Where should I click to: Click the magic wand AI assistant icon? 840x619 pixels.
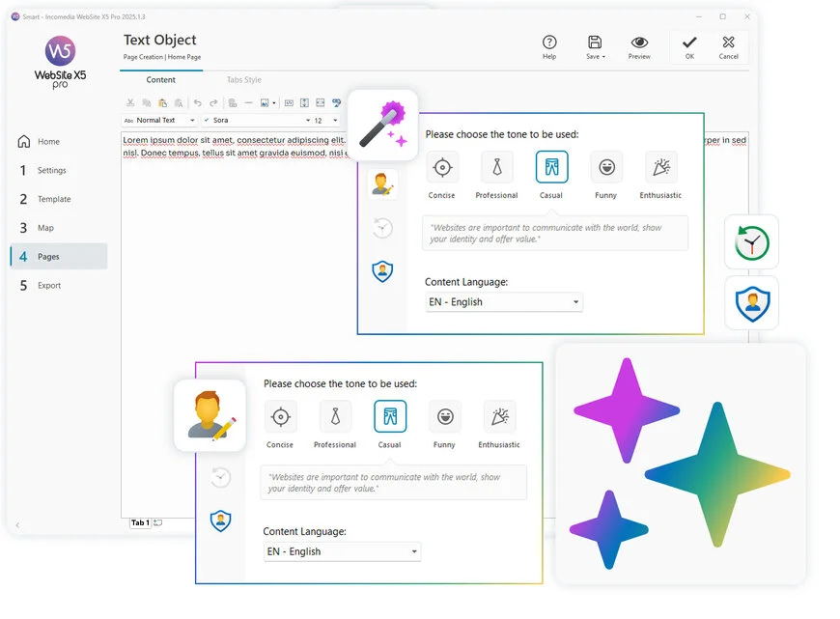tap(381, 125)
